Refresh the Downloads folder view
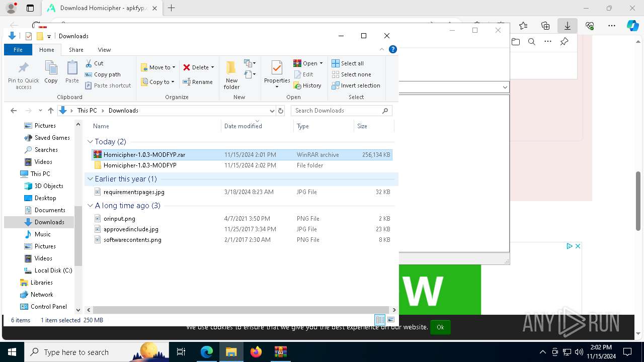 pos(281,111)
